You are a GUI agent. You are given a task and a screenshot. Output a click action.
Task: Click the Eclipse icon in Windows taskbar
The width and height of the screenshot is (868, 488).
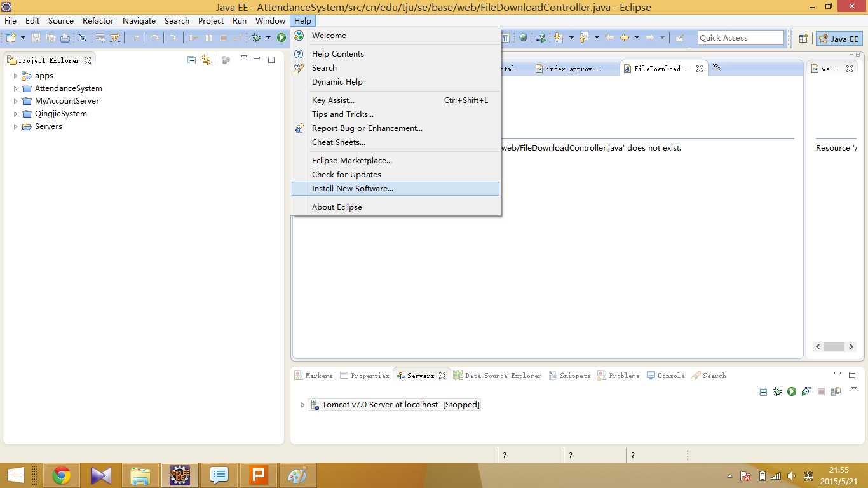coord(180,475)
